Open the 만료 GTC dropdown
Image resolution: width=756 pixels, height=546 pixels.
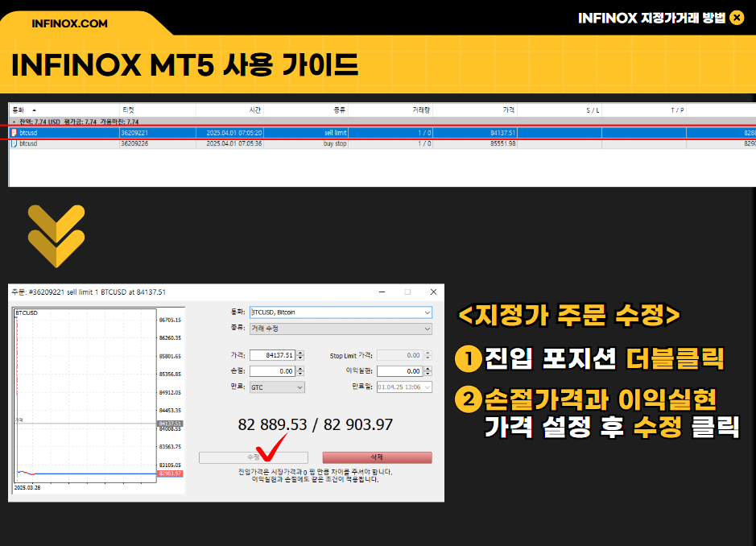(277, 387)
